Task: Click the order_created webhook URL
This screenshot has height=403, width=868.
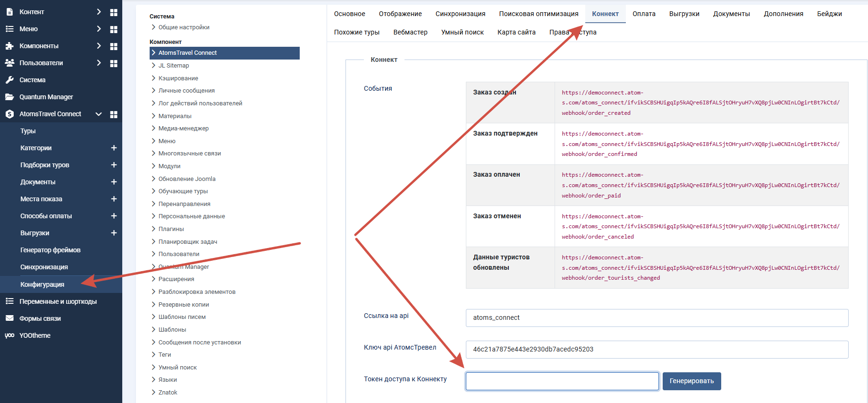Action: click(x=700, y=103)
